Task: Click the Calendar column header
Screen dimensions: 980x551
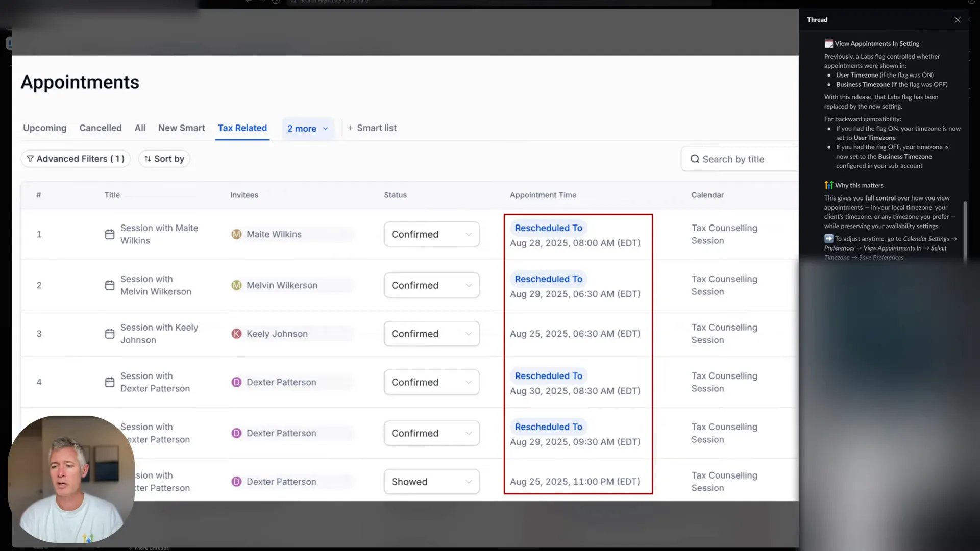Action: (x=707, y=195)
